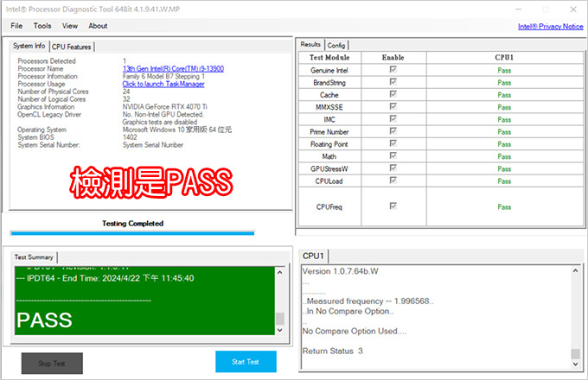Click the Version 1.0.7.64b.W line

pos(341,271)
